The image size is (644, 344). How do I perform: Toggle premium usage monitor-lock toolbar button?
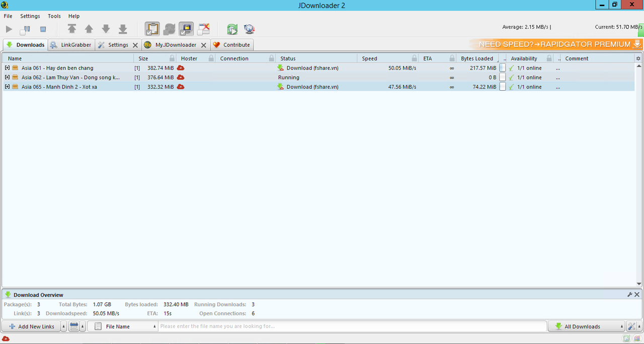pyautogui.click(x=186, y=29)
